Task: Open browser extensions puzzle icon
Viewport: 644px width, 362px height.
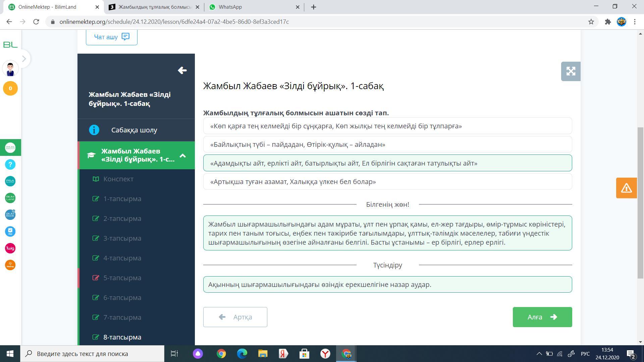Action: click(x=608, y=22)
